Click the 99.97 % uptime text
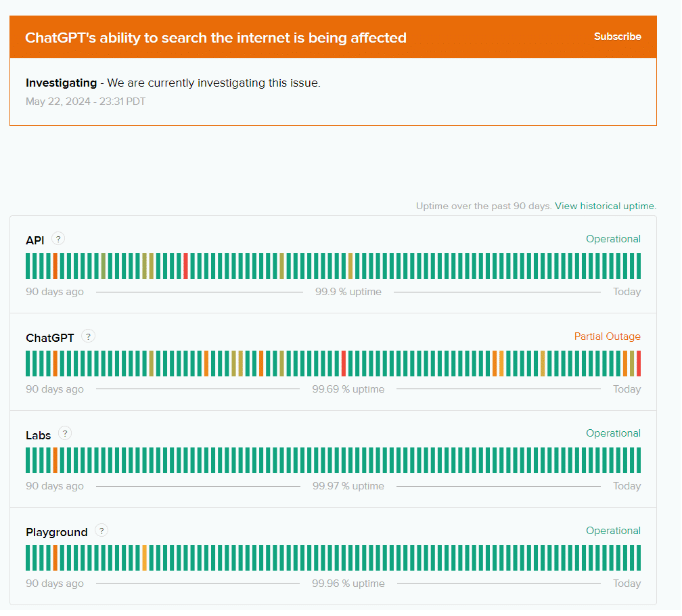Image resolution: width=682 pixels, height=616 pixels. tap(348, 486)
